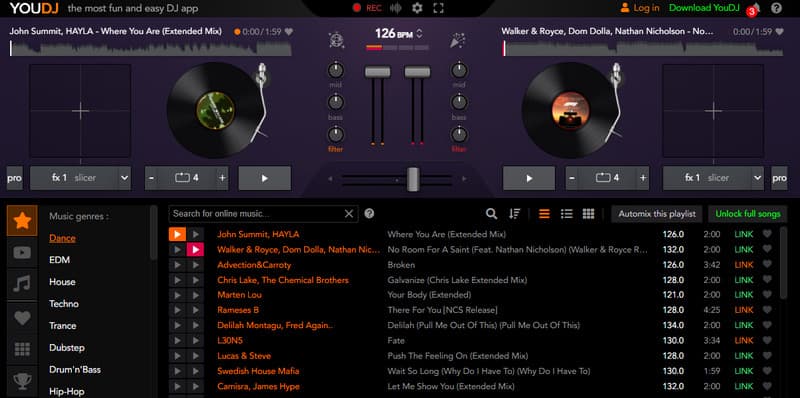This screenshot has height=398, width=800.
Task: Click the right deck pro button
Action: (779, 178)
